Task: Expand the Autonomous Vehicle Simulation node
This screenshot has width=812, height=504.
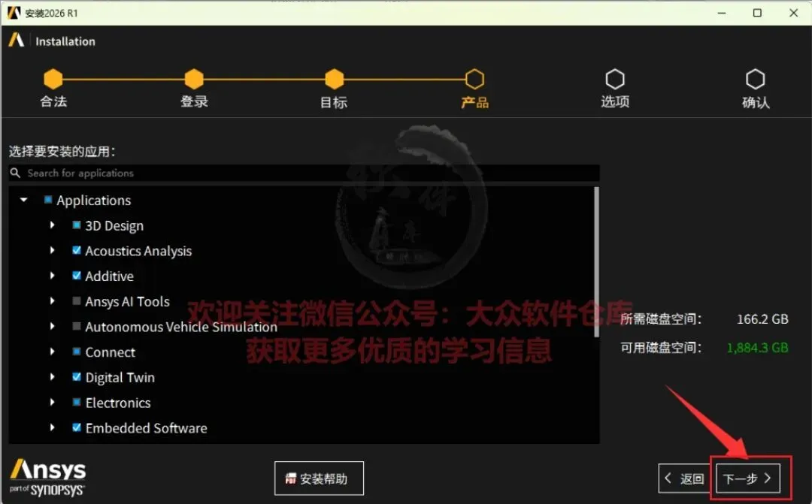Action: (x=53, y=327)
